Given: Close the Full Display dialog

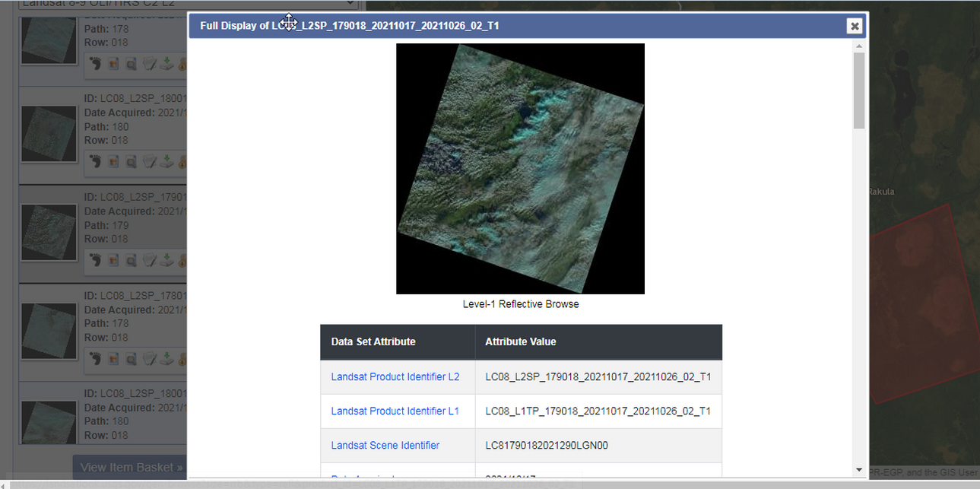Looking at the screenshot, I should (x=855, y=26).
